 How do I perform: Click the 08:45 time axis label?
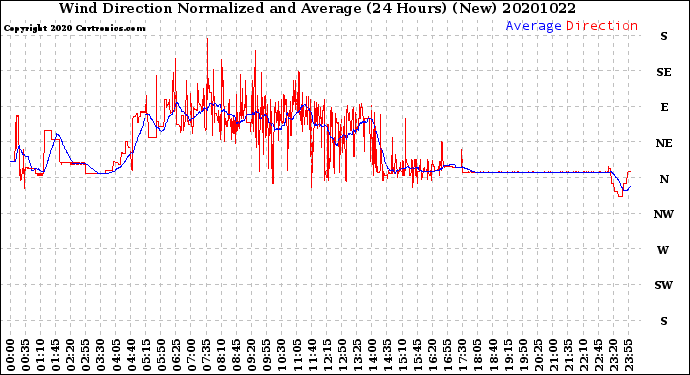point(237,355)
